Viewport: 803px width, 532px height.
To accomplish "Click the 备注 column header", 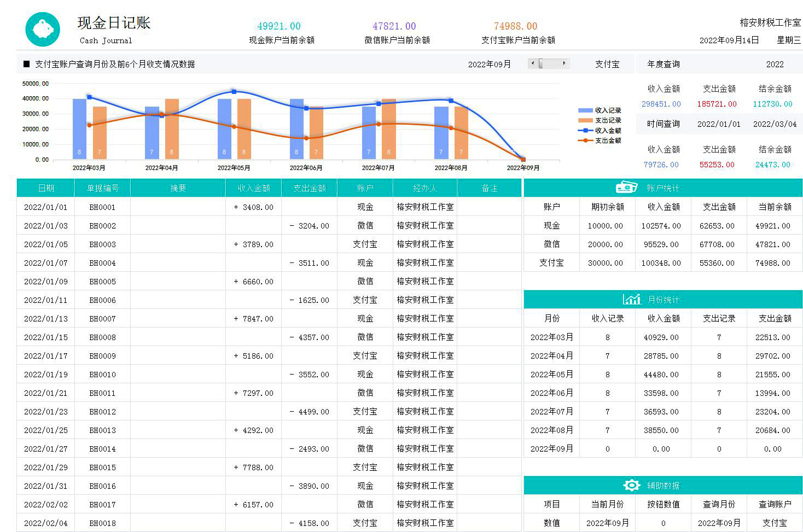I will 490,188.
